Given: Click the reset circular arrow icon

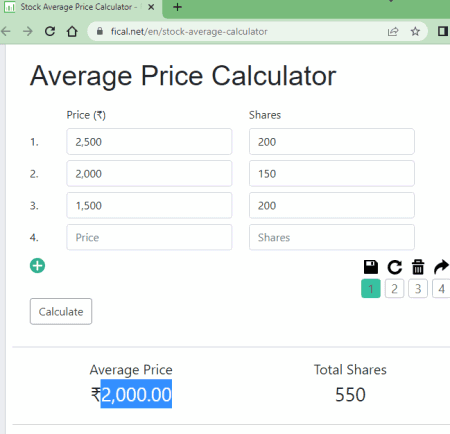Looking at the screenshot, I should (395, 267).
